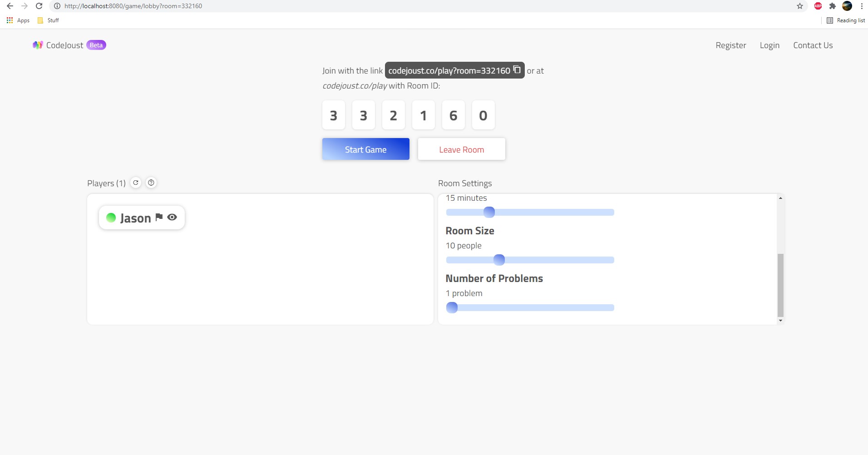
Task: Click the Beta badge
Action: tap(96, 45)
